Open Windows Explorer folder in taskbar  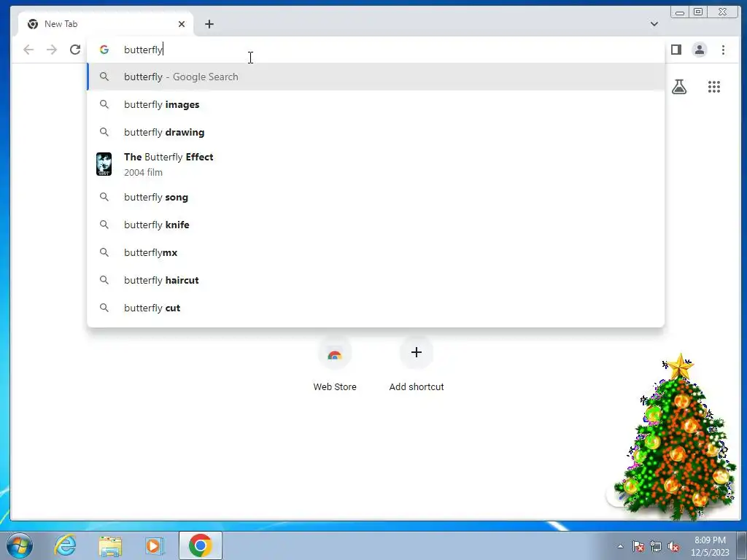(110, 545)
